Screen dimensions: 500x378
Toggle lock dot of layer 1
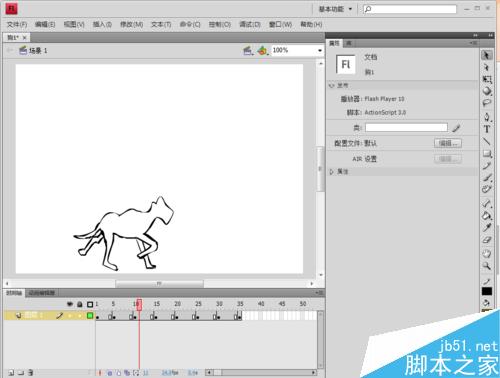tap(80, 315)
